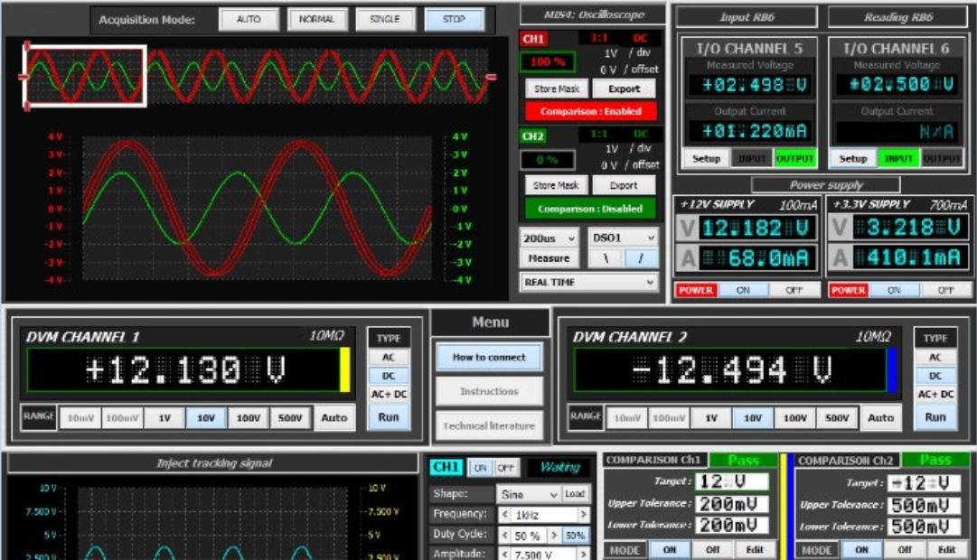The width and height of the screenshot is (977, 560).
Task: Click the blue level bar on DVM Channel 2
Action: (892, 369)
